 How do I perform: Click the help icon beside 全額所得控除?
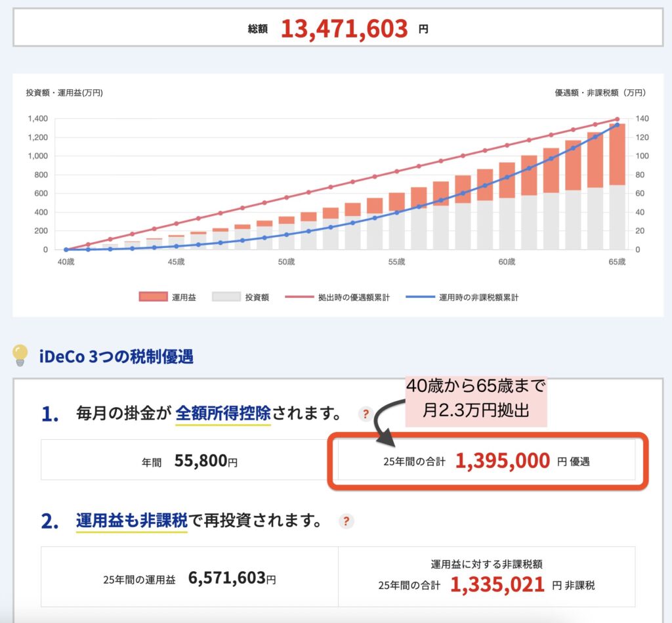tap(366, 414)
